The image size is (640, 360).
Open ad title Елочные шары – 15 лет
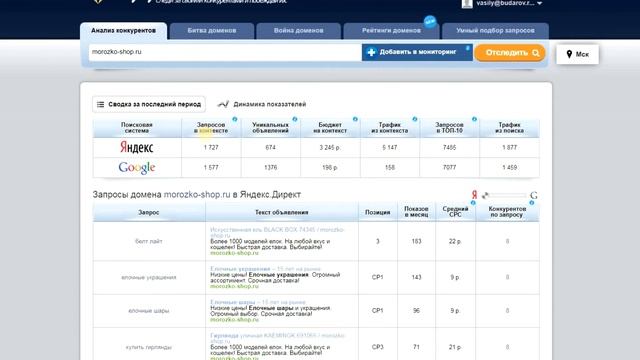click(x=258, y=302)
